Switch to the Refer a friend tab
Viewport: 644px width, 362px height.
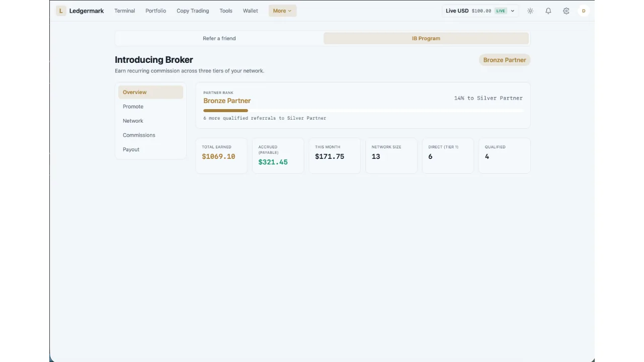pos(219,38)
